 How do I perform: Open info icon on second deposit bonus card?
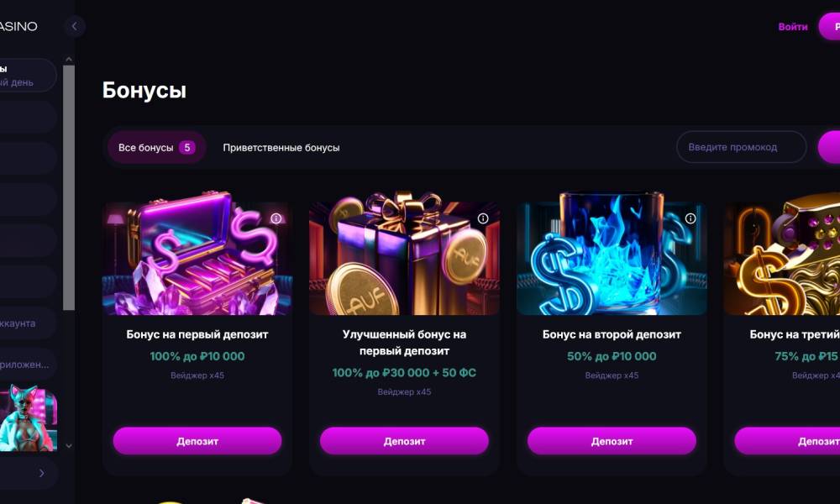tap(690, 218)
